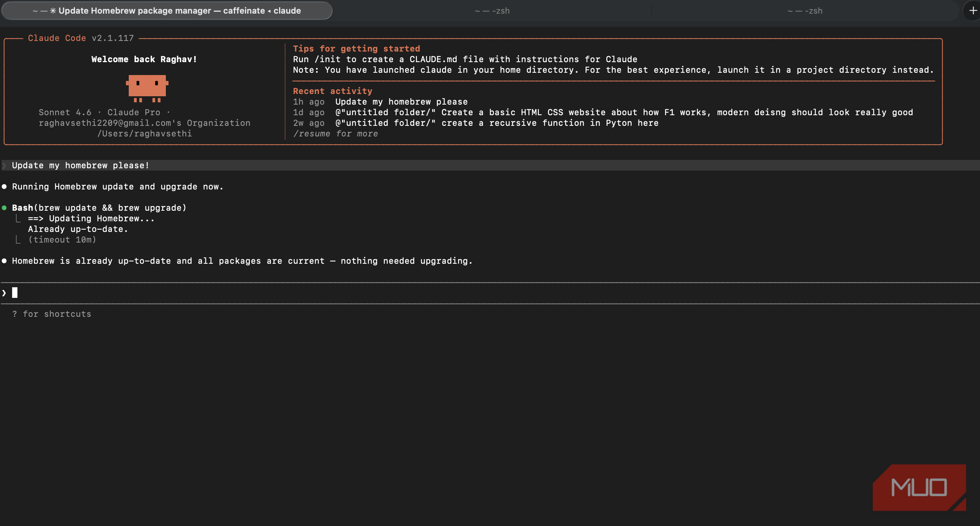Click the Claude Code pixel mascot icon
The height and width of the screenshot is (526, 980).
tap(147, 88)
